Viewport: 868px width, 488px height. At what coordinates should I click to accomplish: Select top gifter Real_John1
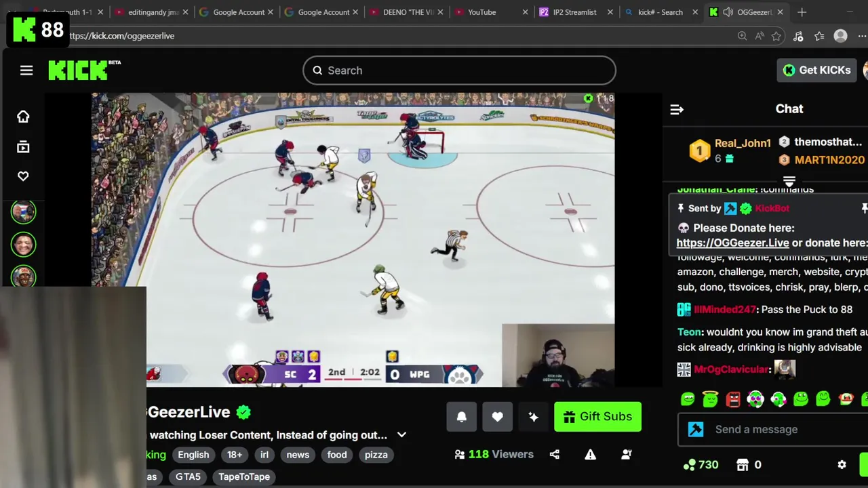point(743,143)
